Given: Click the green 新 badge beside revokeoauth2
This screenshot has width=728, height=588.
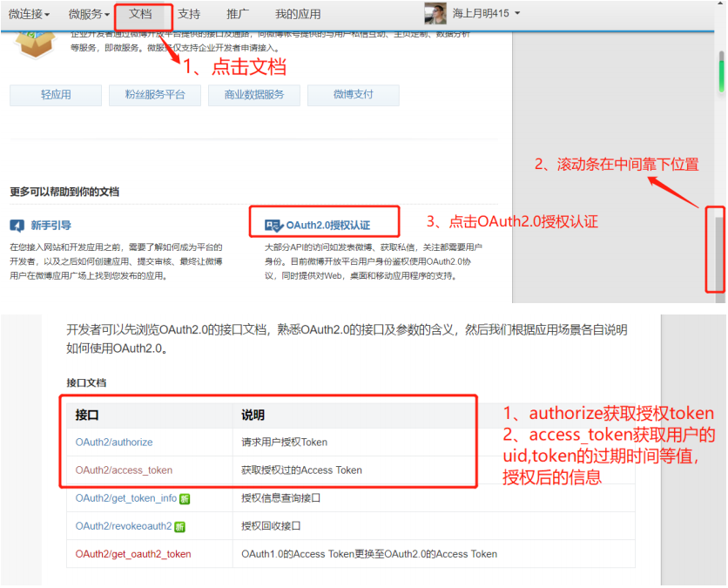Looking at the screenshot, I should [179, 527].
